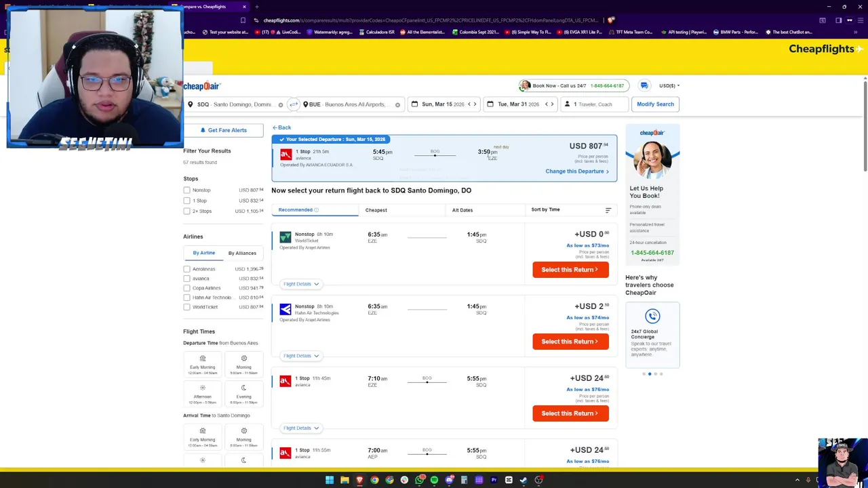Screen dimensions: 868x488
Task: Click the 1-845-664-6187 number in sidebar
Action: pyautogui.click(x=652, y=253)
